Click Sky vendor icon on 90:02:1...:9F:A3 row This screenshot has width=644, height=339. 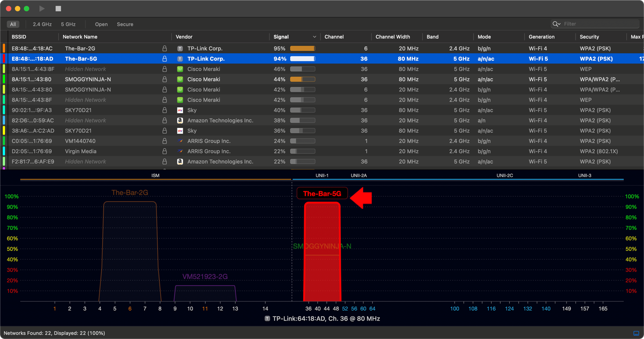[x=180, y=110]
